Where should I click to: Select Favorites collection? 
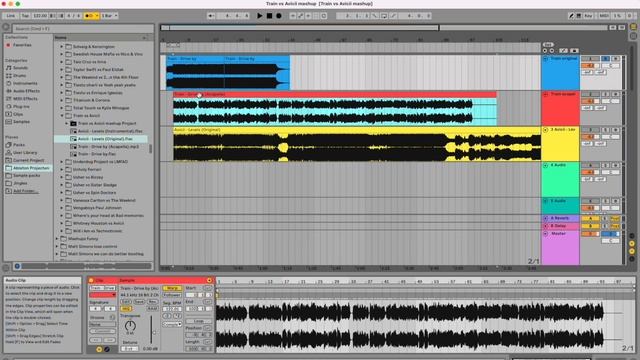(22, 45)
